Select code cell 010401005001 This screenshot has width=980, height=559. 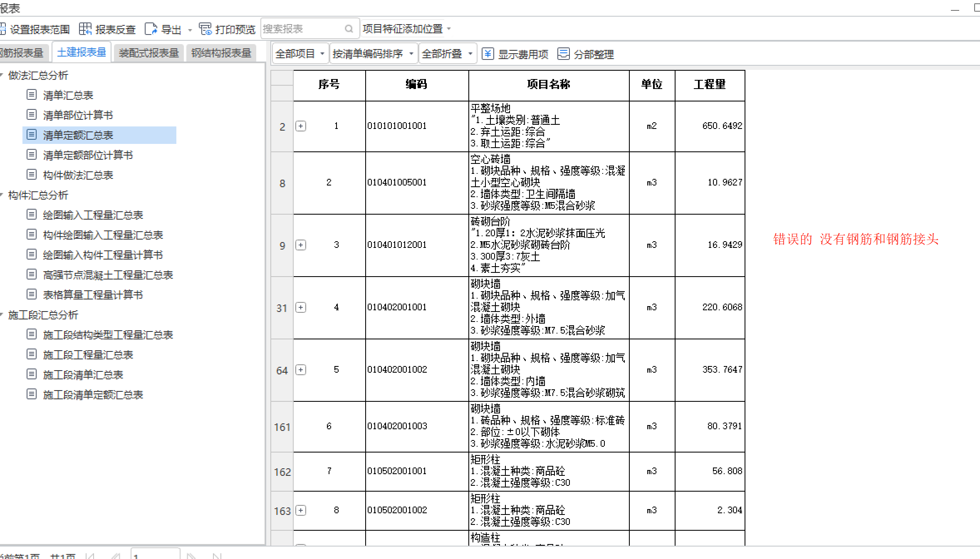(417, 183)
